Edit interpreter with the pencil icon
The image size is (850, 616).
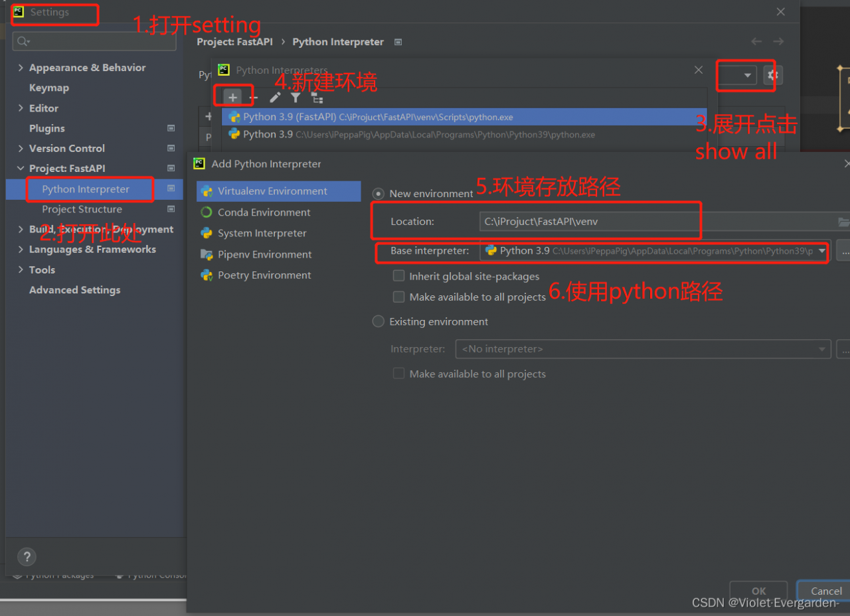pyautogui.click(x=275, y=98)
